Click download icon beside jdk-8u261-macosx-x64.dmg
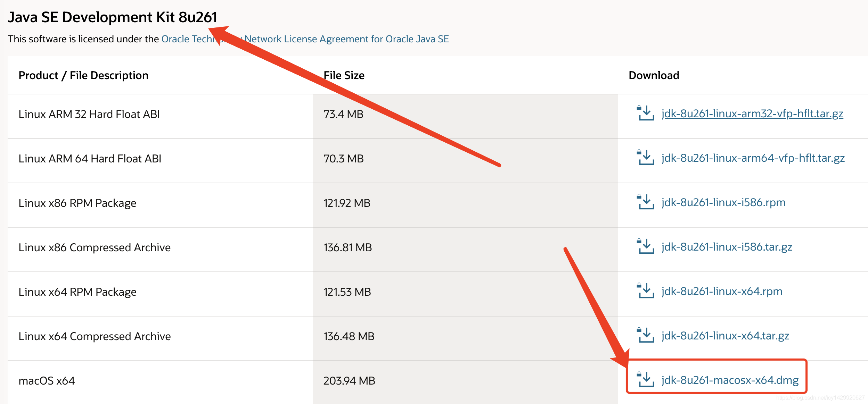This screenshot has height=404, width=868. [645, 380]
